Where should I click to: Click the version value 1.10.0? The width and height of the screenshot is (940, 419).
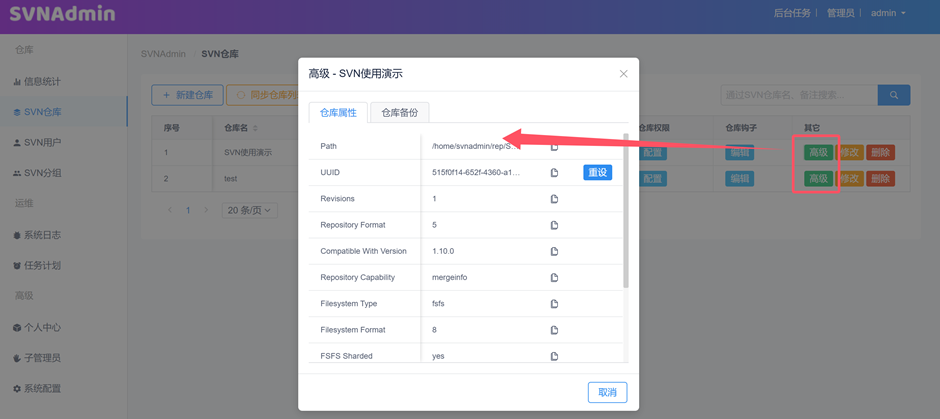(443, 251)
